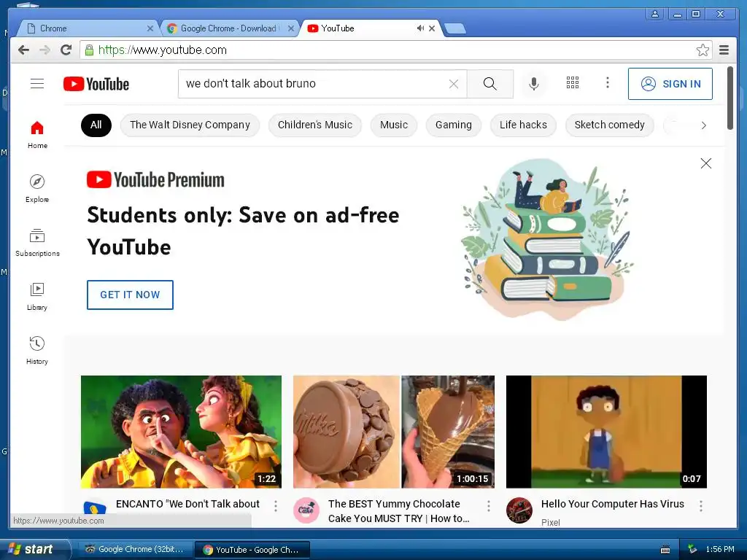
Task: Open ENCANTO "We Don't Talk about" title
Action: (x=187, y=504)
